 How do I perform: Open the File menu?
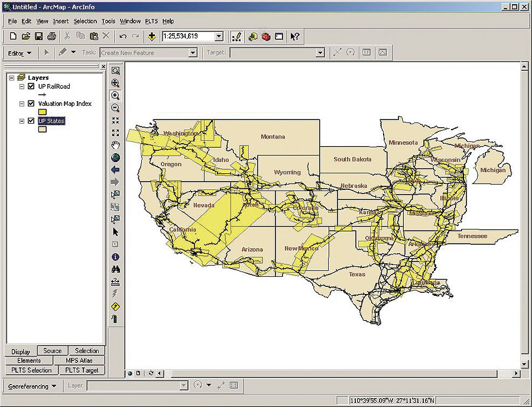pyautogui.click(x=12, y=21)
